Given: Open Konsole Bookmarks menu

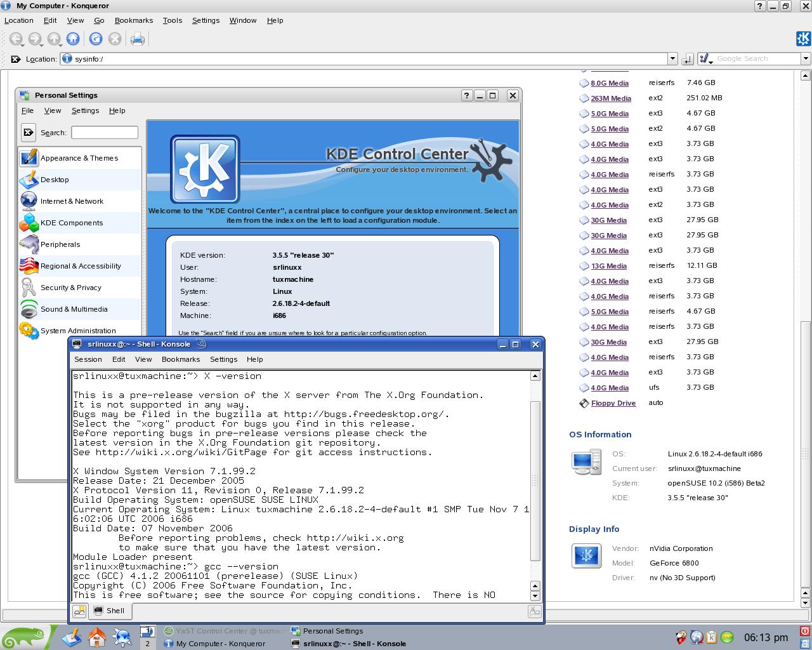Looking at the screenshot, I should click(181, 359).
